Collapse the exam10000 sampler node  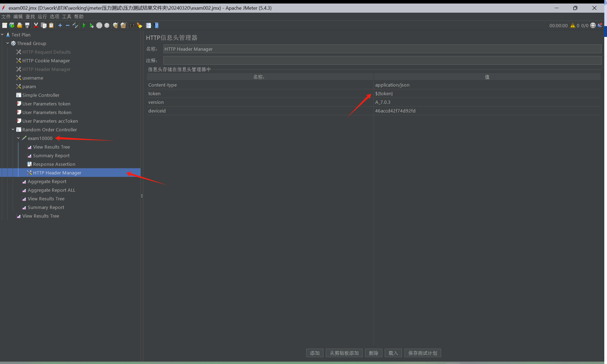click(18, 138)
